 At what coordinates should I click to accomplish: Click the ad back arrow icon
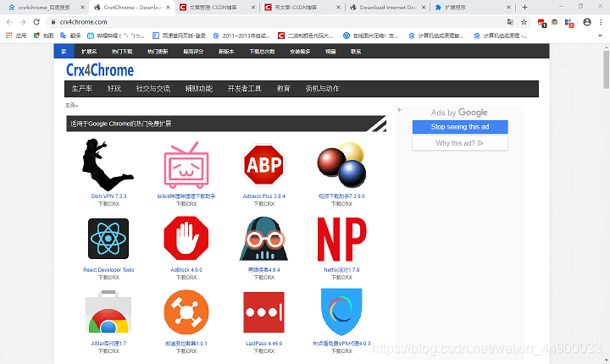(x=400, y=110)
